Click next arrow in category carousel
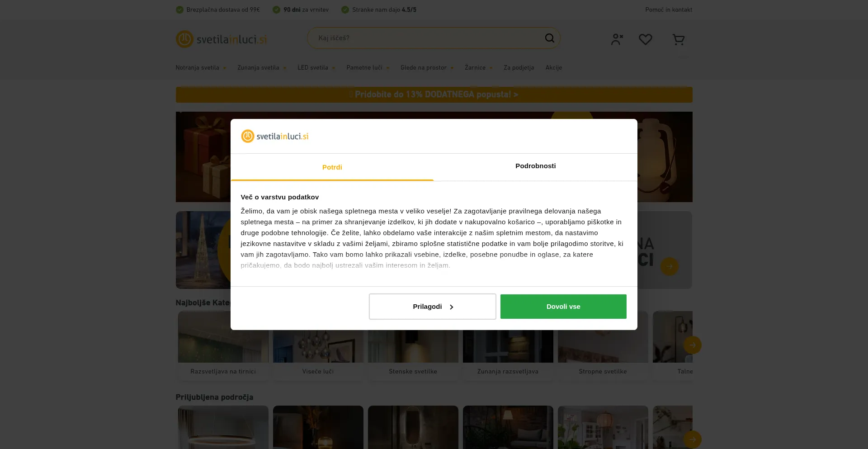Image resolution: width=868 pixels, height=449 pixels. pos(692,345)
